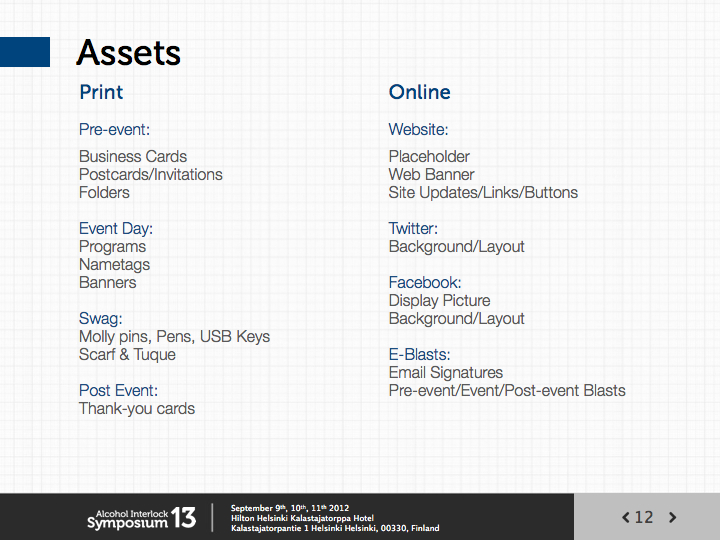
Task: Click the Folders line
Action: coord(104,192)
